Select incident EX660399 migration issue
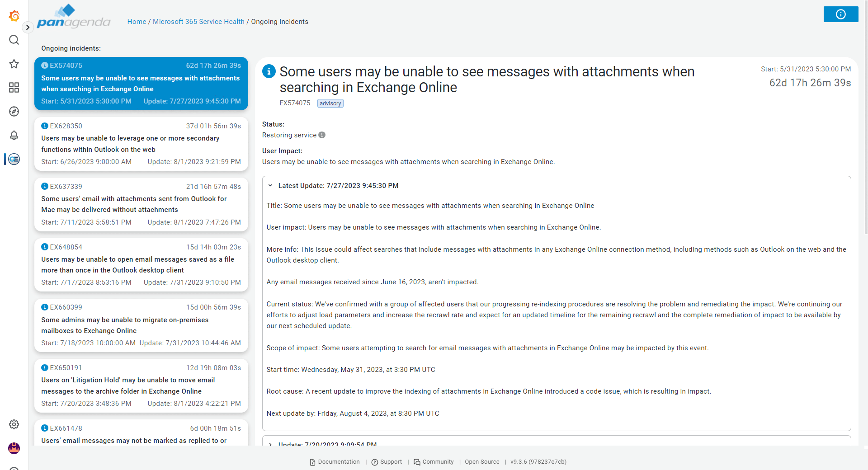This screenshot has width=868, height=470. point(141,325)
